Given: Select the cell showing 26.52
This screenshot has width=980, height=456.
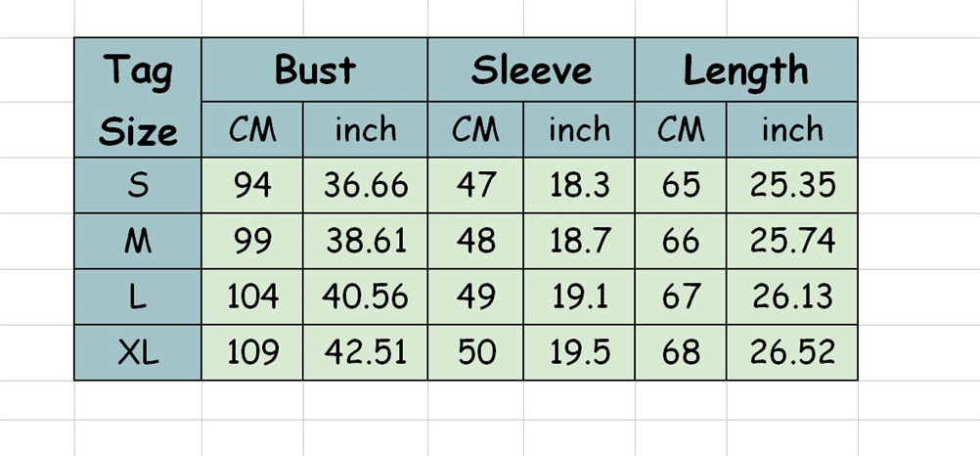Looking at the screenshot, I should pyautogui.click(x=792, y=352).
